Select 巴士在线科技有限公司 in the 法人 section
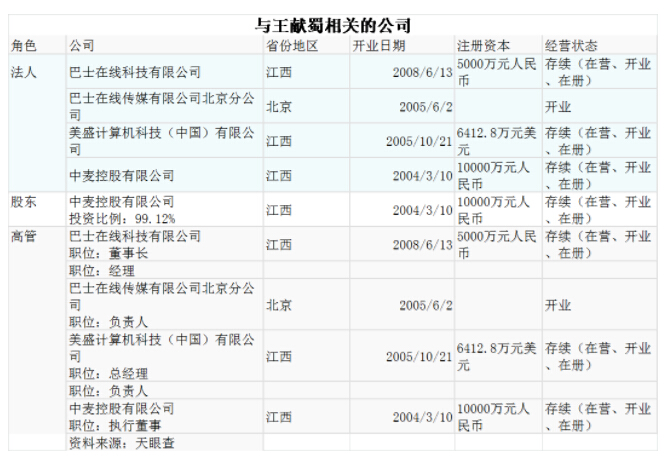 [x=135, y=73]
